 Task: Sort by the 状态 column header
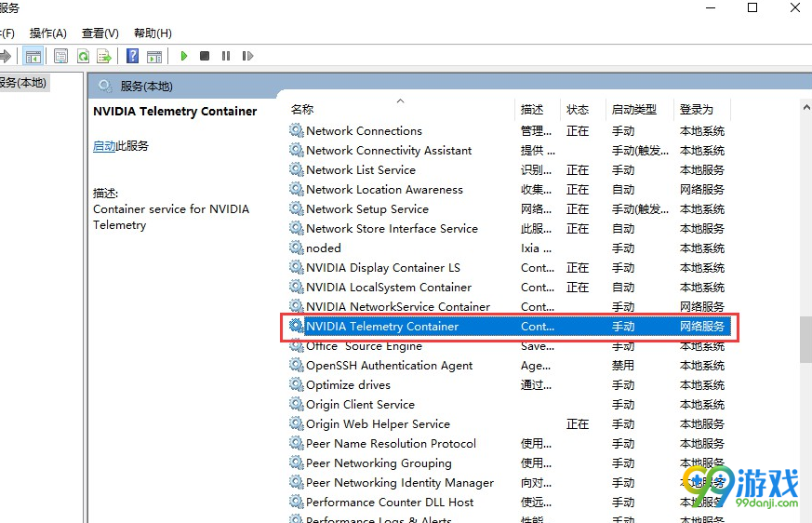(x=583, y=110)
